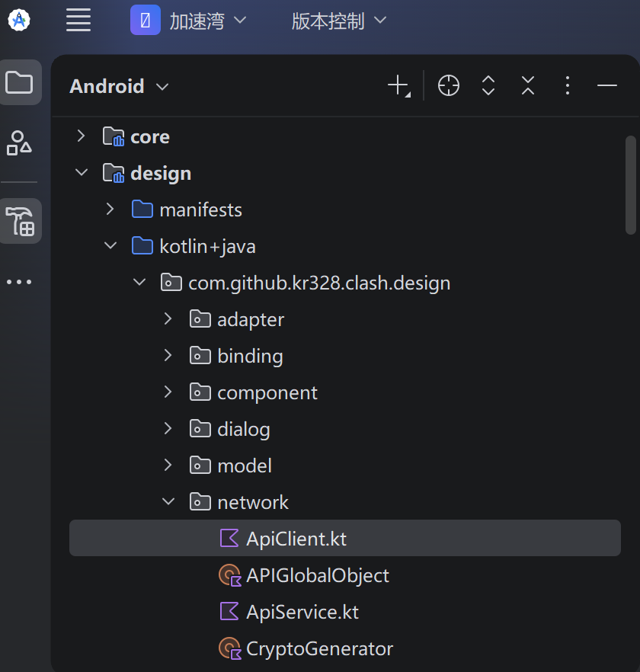Screen dimensions: 640x672
Task: Expand the adapter package
Action: point(168,318)
